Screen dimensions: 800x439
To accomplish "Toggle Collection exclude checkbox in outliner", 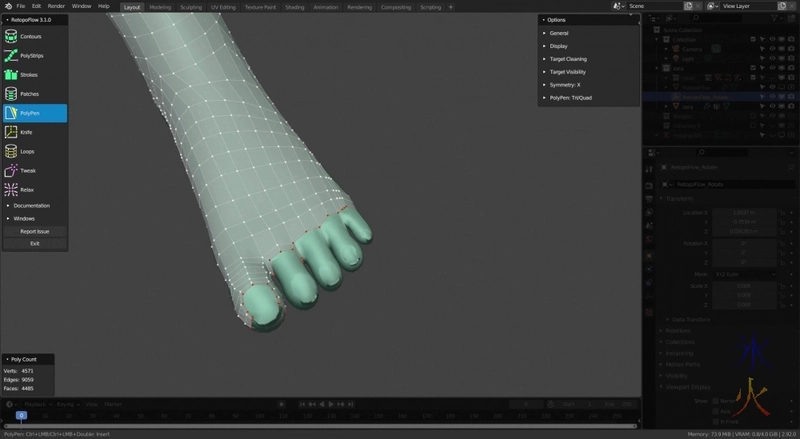I will coord(753,39).
